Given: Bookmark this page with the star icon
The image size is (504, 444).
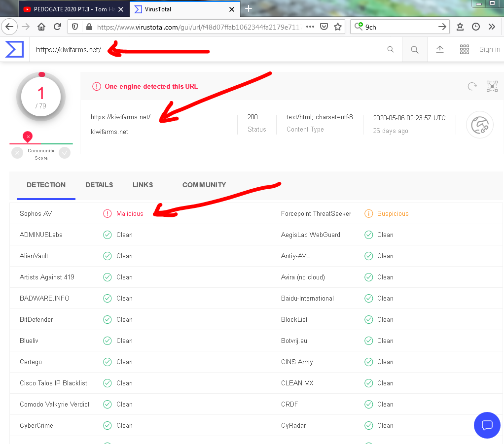Looking at the screenshot, I should pyautogui.click(x=337, y=27).
